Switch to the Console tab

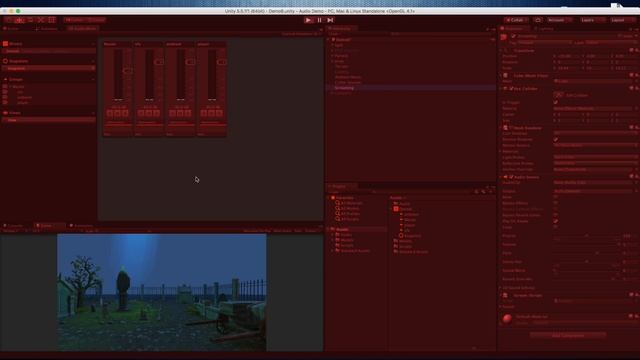14,226
